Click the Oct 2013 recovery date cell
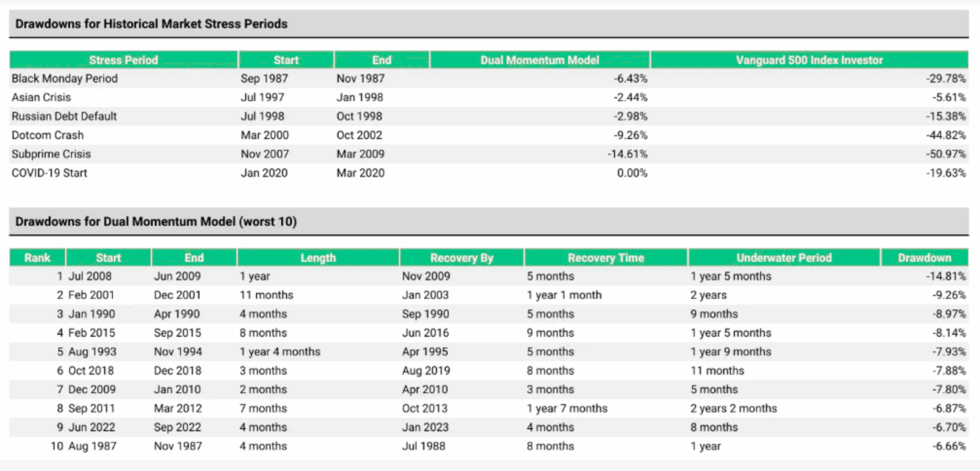Image resolution: width=980 pixels, height=471 pixels. click(425, 408)
